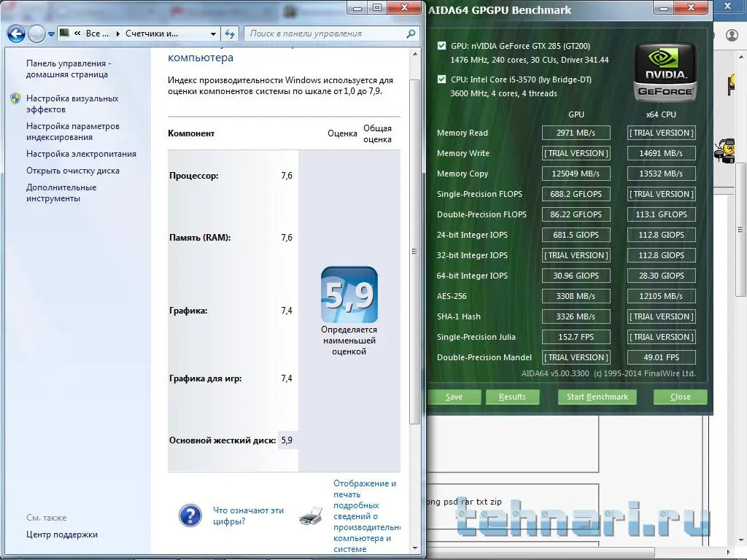
Task: Click the control panel scroll down arrow
Action: click(x=415, y=548)
